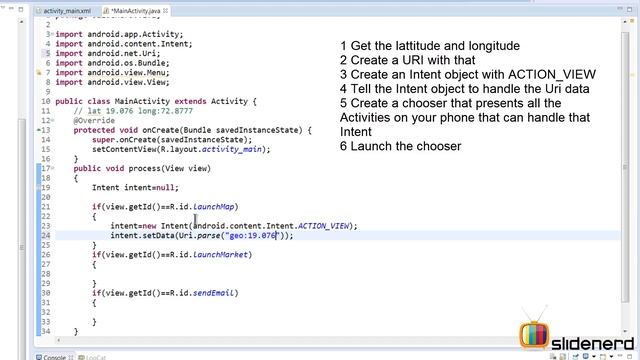Click 'import android.view.View;' line

click(112, 82)
